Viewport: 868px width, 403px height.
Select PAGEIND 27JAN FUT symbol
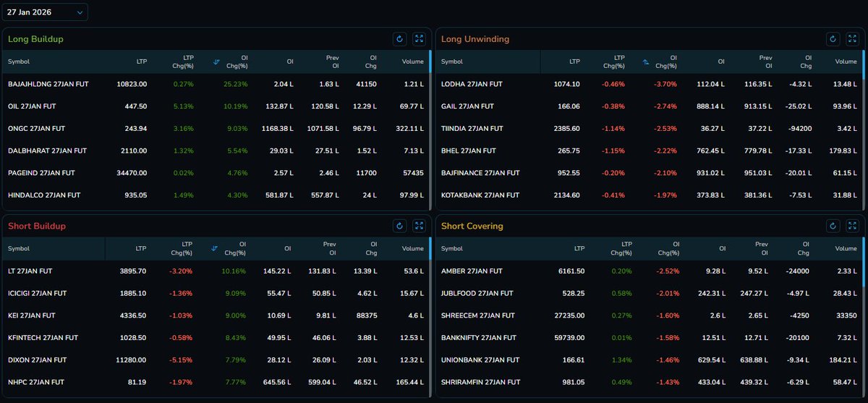(x=43, y=174)
